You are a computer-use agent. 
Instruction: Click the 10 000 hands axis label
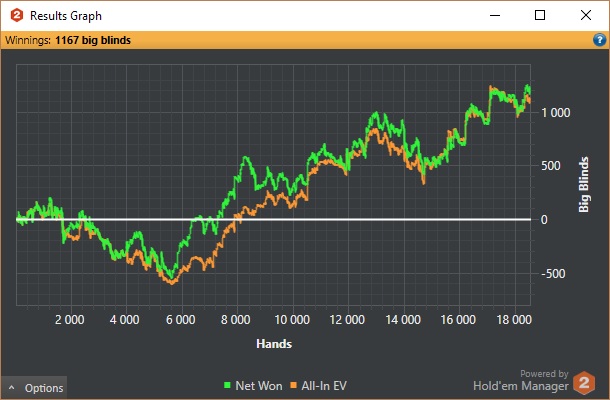pyautogui.click(x=292, y=320)
